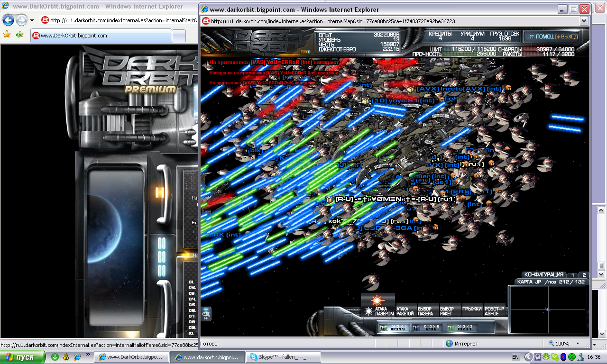The height and width of the screenshot is (364, 607).
Task: Select the www.DarkOrbit.bigpoint.com browser tab
Action: pyautogui.click(x=101, y=36)
